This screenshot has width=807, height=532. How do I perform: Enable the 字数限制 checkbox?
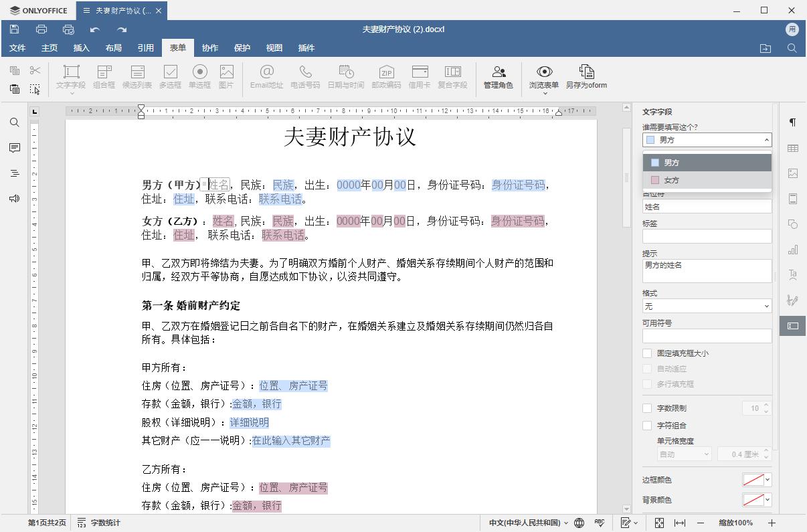tap(647, 408)
